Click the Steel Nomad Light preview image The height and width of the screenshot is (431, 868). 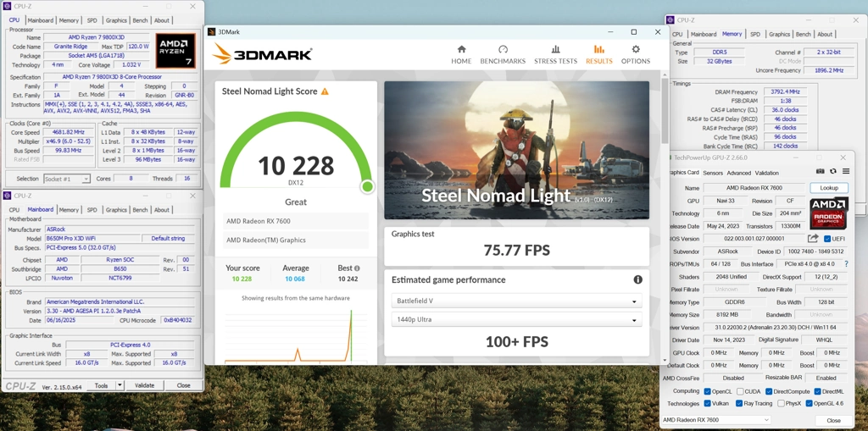pos(516,150)
